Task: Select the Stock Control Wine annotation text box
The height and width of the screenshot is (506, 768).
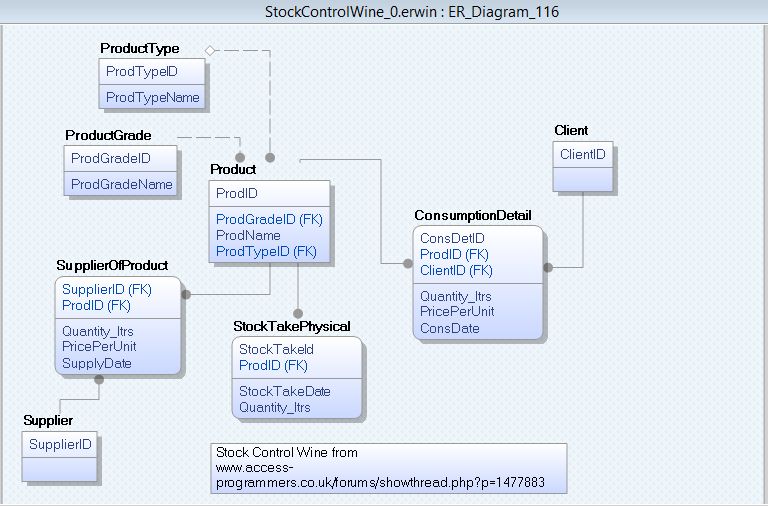Action: [389, 468]
